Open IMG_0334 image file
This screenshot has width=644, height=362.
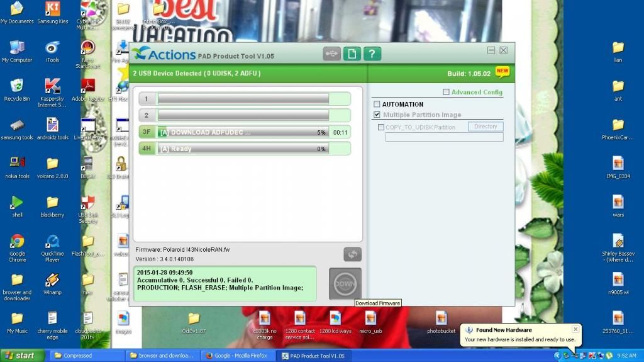point(618,168)
